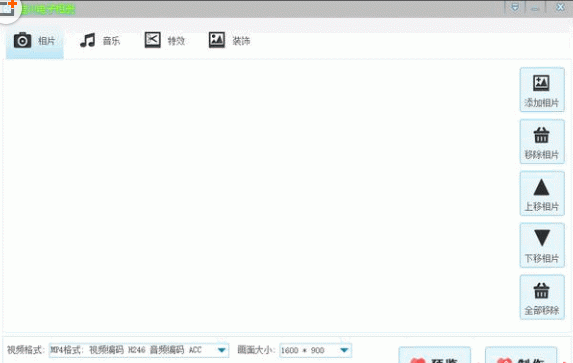Open the title bar dropdown menu icon
573x363 pixels.
click(x=515, y=7)
